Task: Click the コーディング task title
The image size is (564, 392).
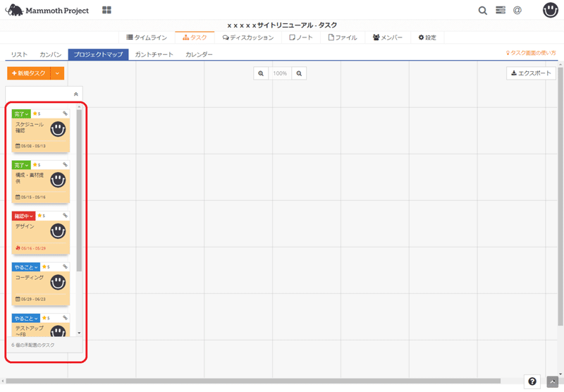Action: click(x=30, y=277)
